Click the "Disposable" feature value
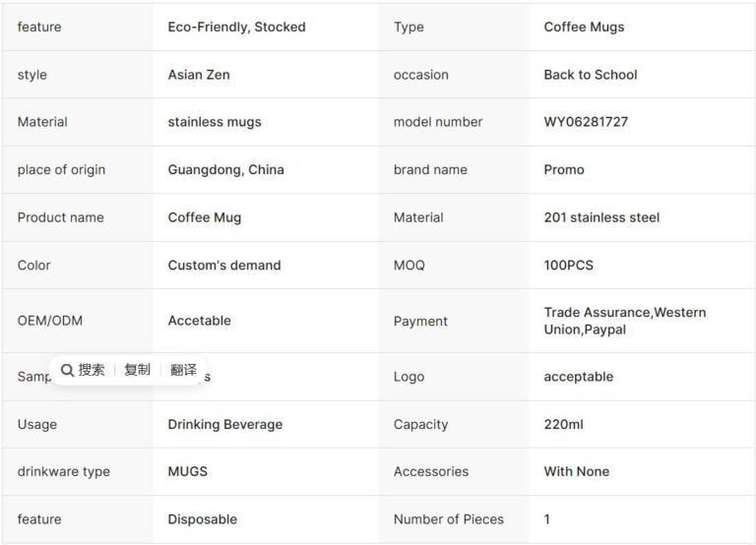 pos(202,519)
